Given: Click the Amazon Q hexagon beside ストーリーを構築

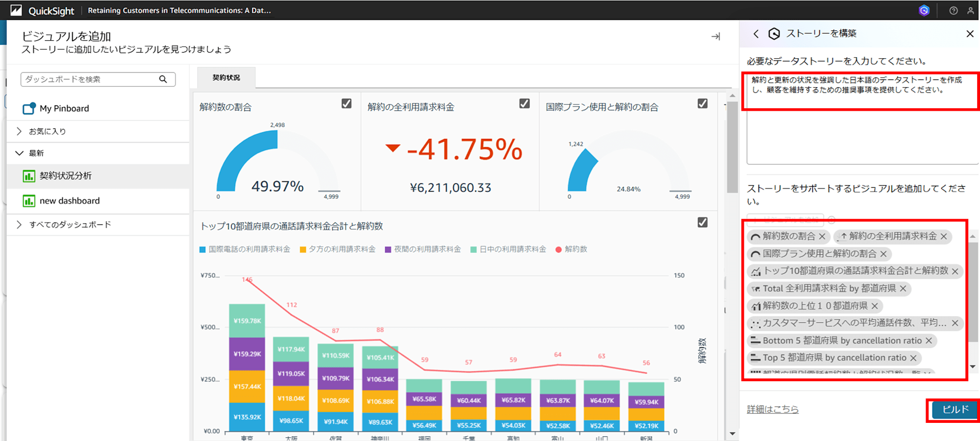Looking at the screenshot, I should pos(774,34).
